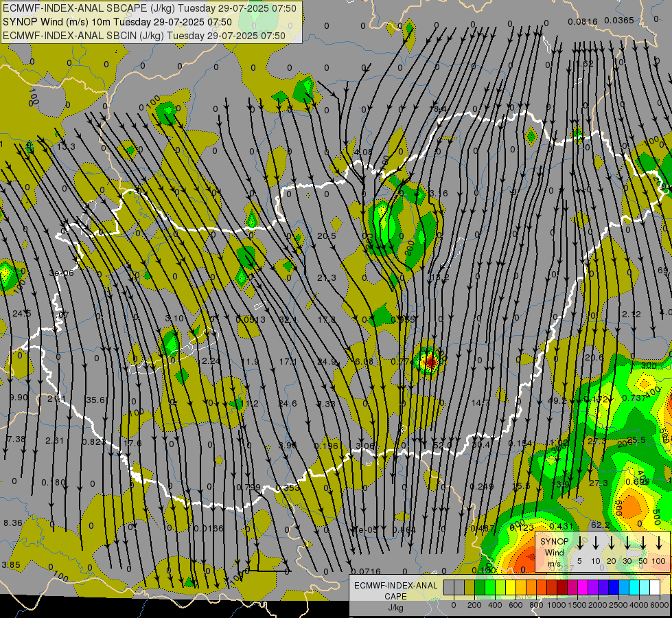This screenshot has width=672, height=618.
Task: Click the 62.2 value on the map
Action: point(601,525)
